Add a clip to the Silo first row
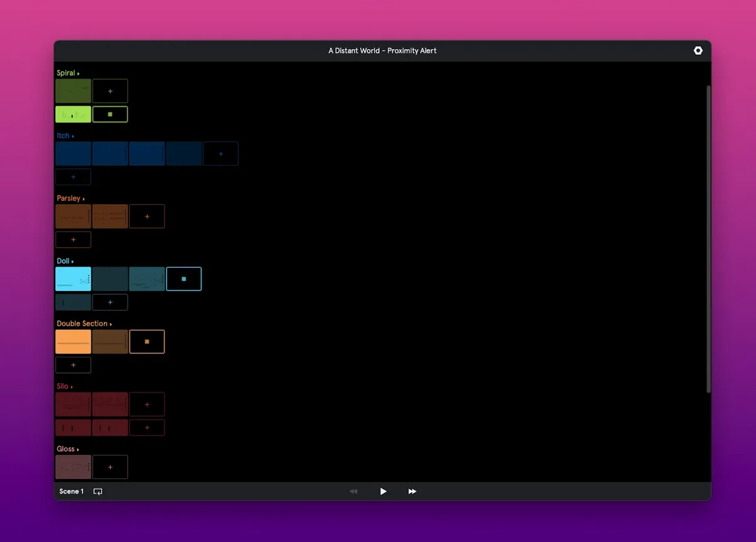Screen dimensions: 756x542 coord(147,405)
